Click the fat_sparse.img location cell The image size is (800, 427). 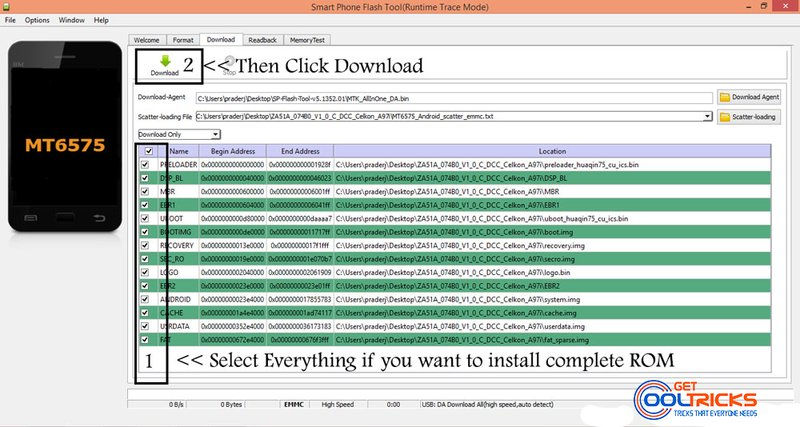[x=552, y=340]
